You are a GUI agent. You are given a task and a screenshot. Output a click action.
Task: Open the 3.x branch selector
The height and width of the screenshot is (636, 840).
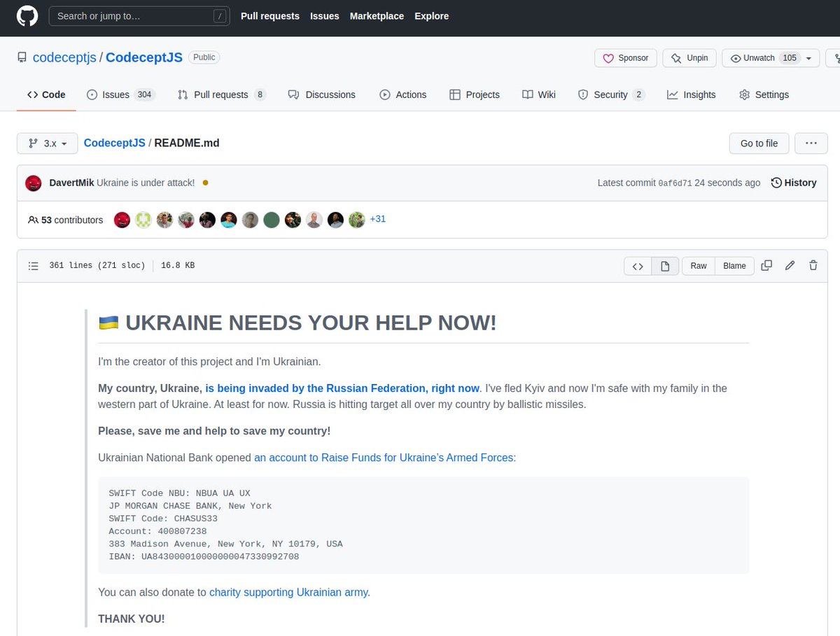tap(46, 143)
